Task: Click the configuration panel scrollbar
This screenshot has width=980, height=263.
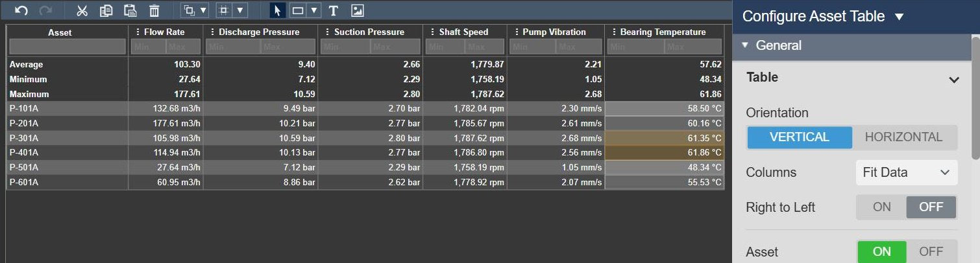Action: coord(975,97)
